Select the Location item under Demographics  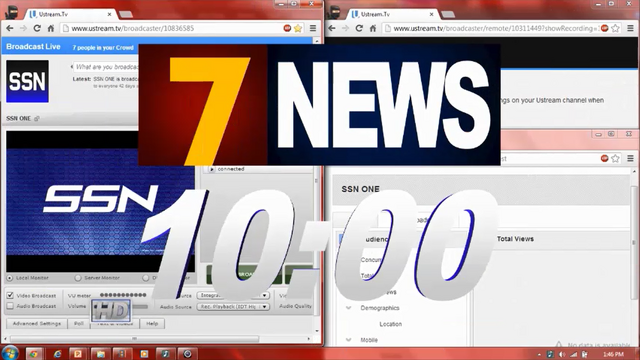tap(391, 324)
